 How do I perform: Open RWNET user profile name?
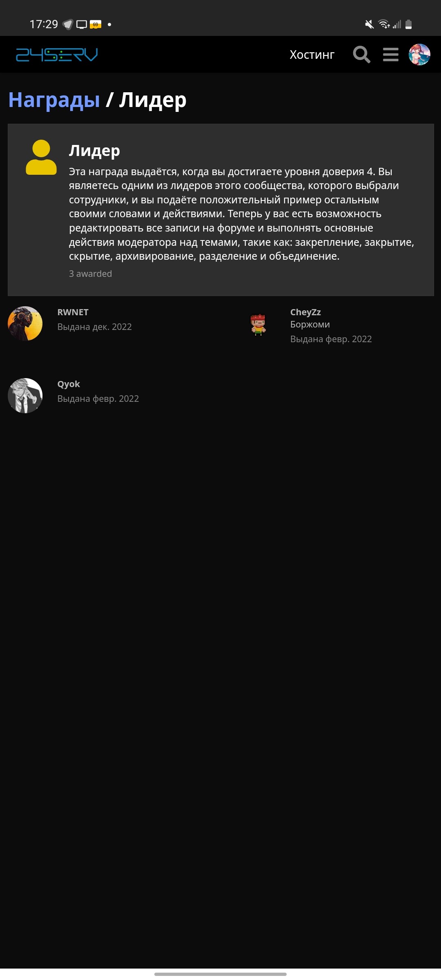click(x=73, y=312)
